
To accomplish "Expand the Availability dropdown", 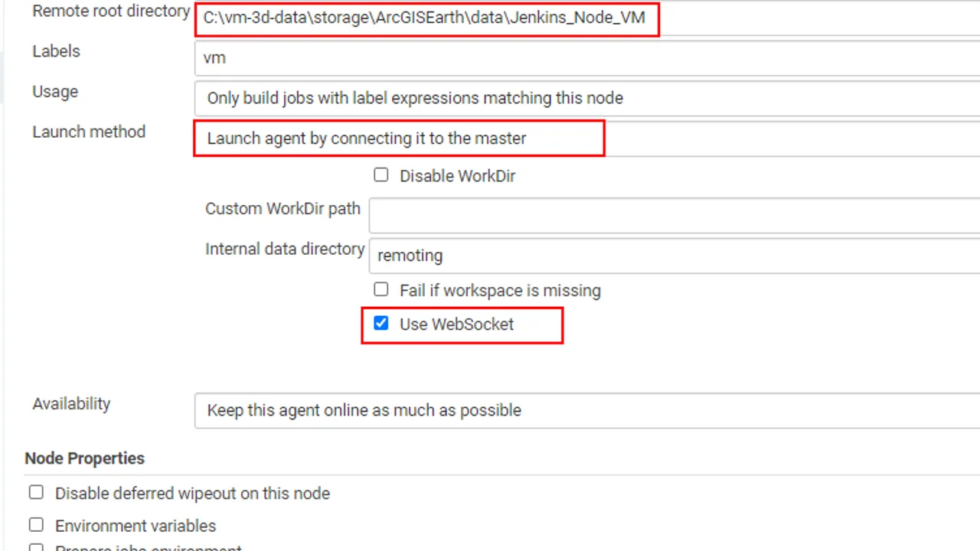I will [587, 410].
